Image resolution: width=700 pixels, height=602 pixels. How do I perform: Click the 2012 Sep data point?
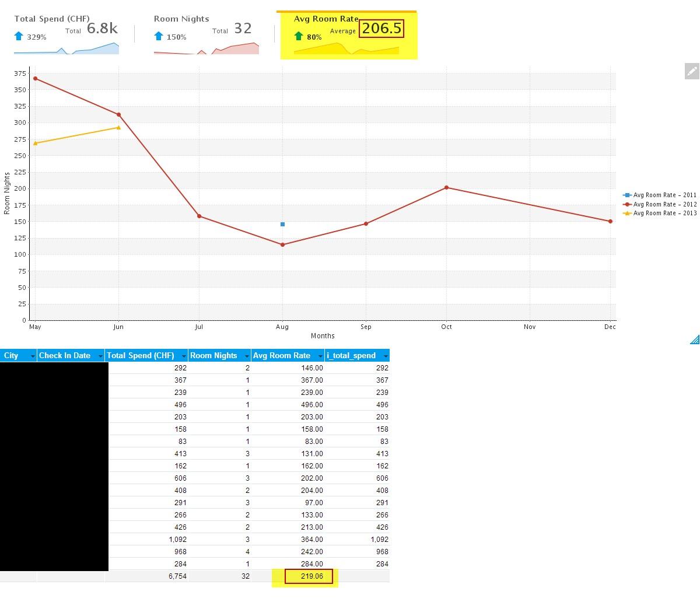(x=366, y=223)
